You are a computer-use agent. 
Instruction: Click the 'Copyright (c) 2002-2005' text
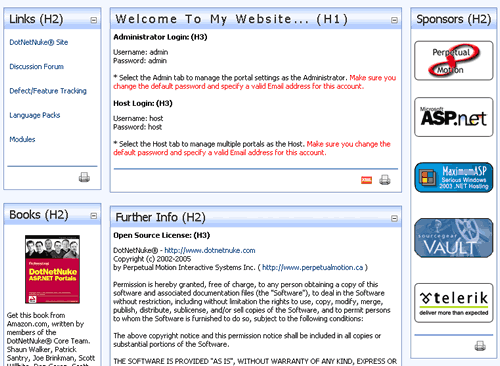[152, 259]
